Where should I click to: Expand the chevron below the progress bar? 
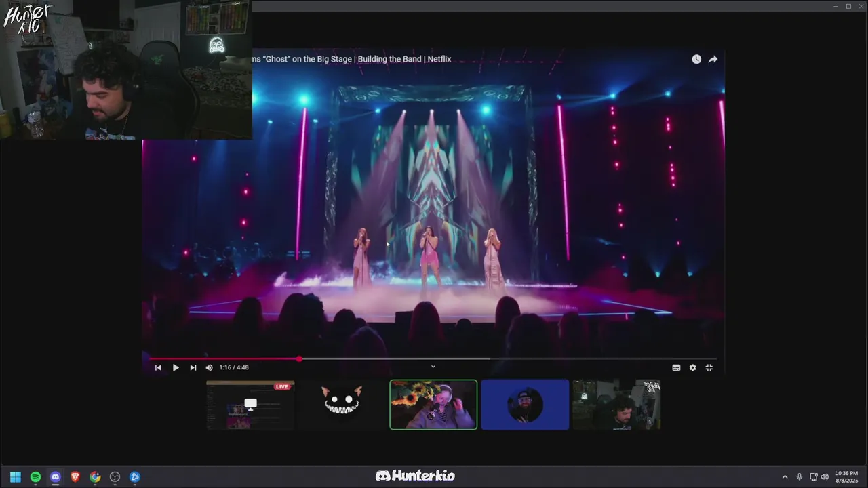pos(433,367)
